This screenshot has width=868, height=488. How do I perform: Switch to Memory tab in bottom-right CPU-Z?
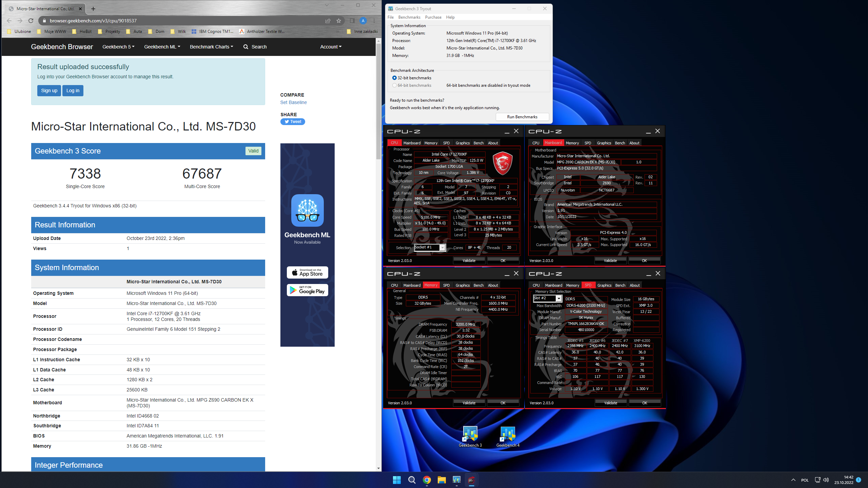coord(572,285)
